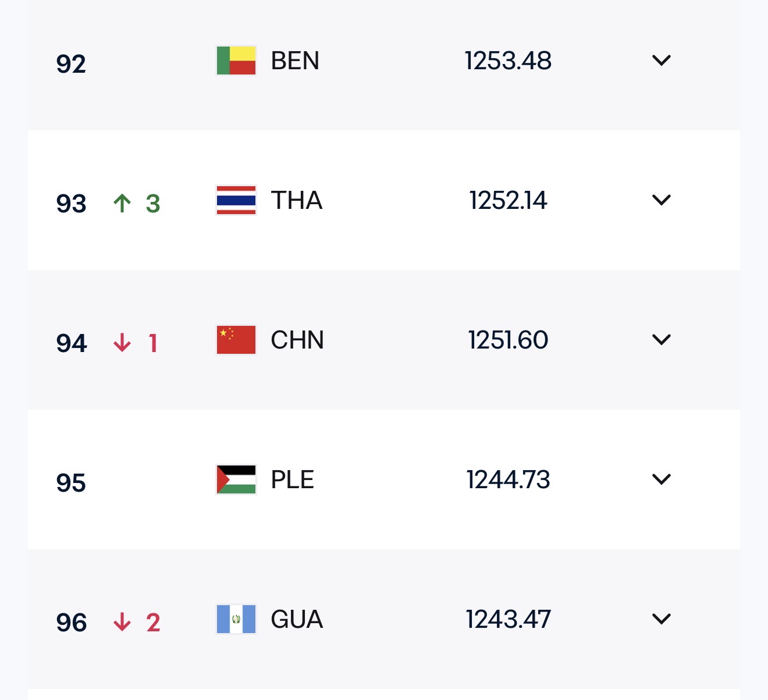Click the China flag icon
The width and height of the screenshot is (768, 700).
pyautogui.click(x=236, y=340)
